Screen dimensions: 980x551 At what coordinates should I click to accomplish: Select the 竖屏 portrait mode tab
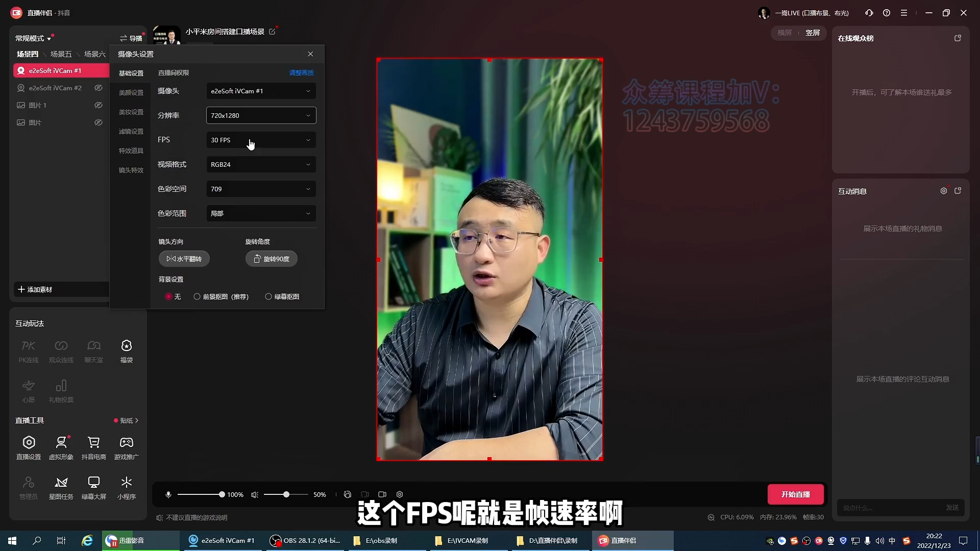click(813, 33)
